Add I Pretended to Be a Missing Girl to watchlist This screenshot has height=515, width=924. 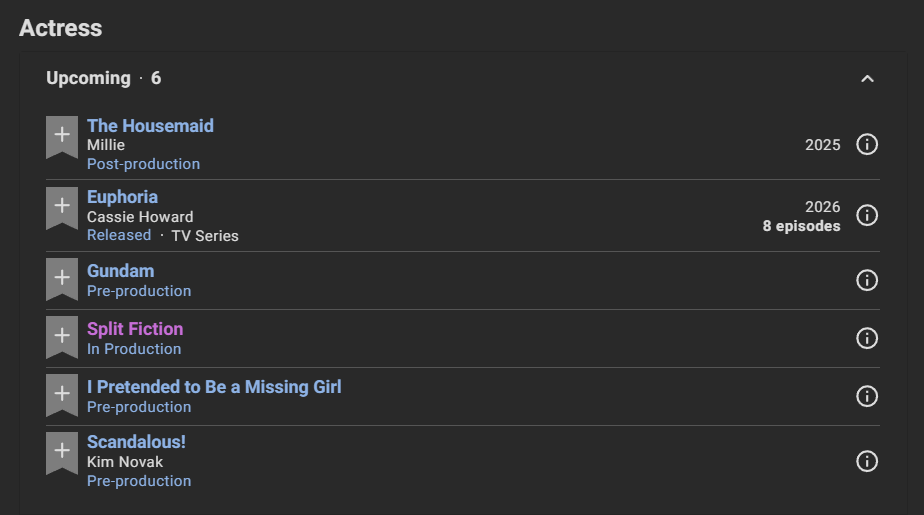pyautogui.click(x=62, y=395)
